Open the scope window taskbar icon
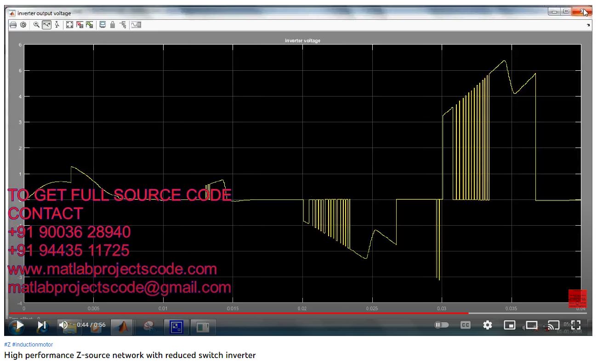Viewport: 597px width, 364px height. (203, 327)
